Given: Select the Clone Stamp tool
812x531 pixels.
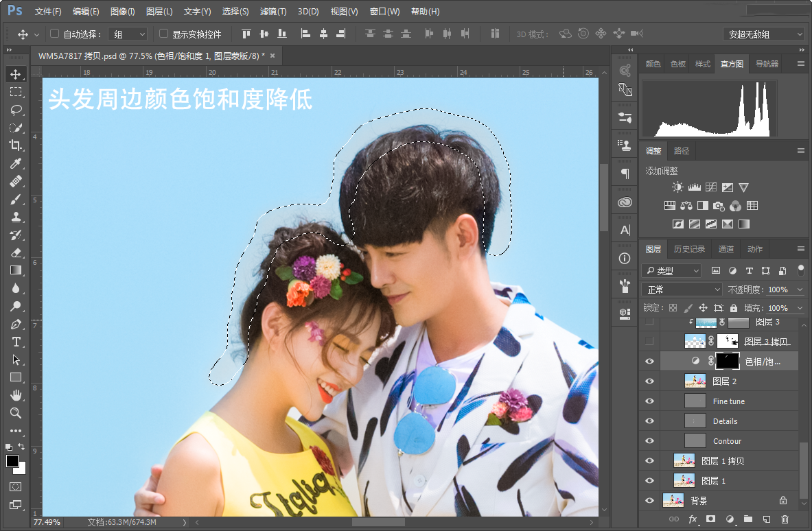Looking at the screenshot, I should (16, 217).
